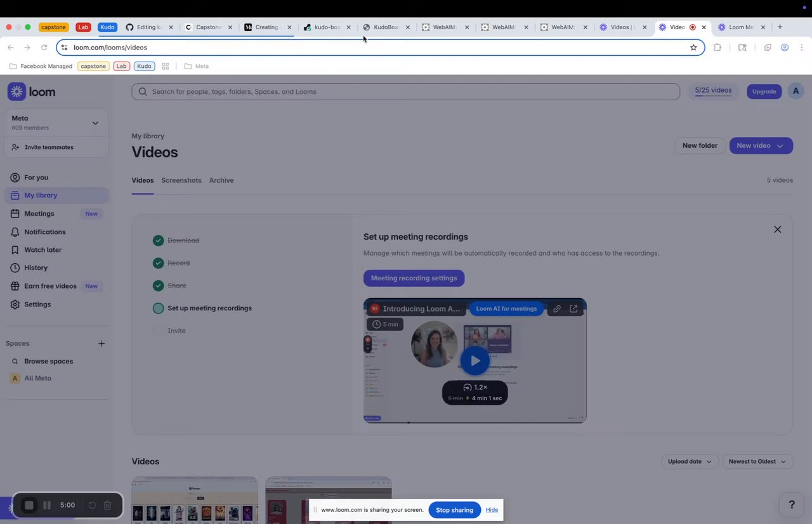Click Stop sharing

pos(454,510)
